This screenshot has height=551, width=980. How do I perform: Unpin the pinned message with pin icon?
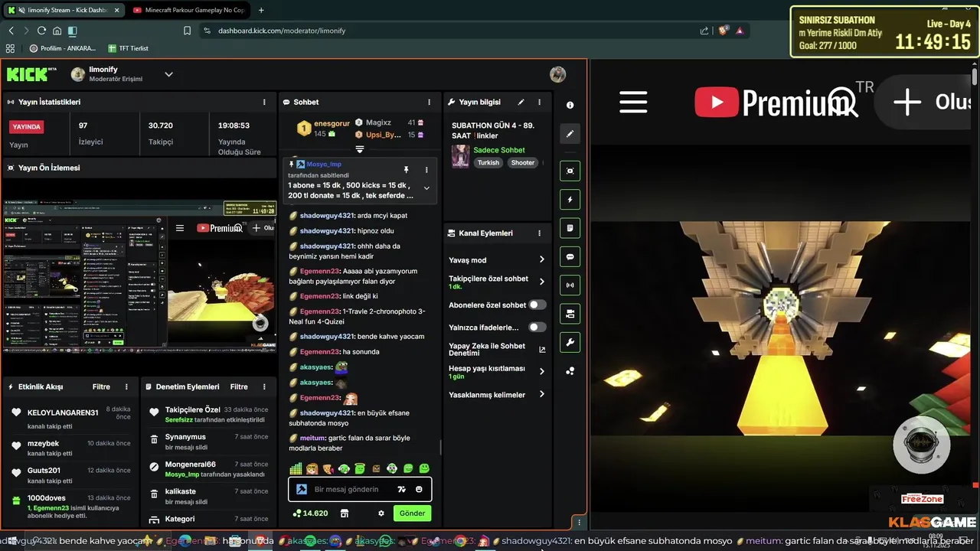(x=407, y=169)
